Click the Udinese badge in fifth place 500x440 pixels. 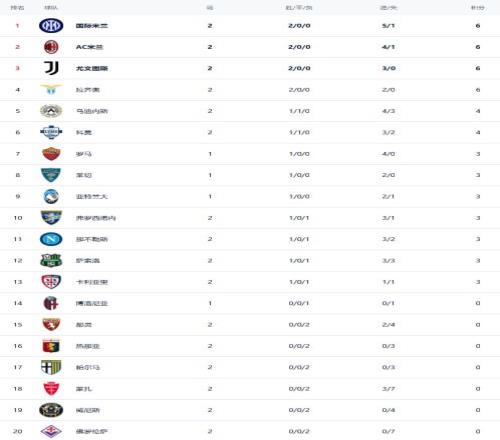tap(51, 111)
